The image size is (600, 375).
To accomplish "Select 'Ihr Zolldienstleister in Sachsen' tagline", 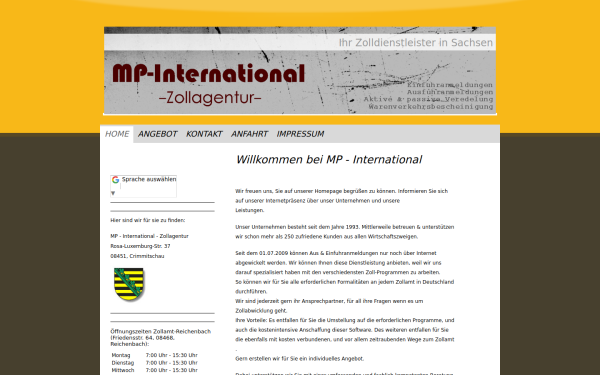I will pos(416,42).
